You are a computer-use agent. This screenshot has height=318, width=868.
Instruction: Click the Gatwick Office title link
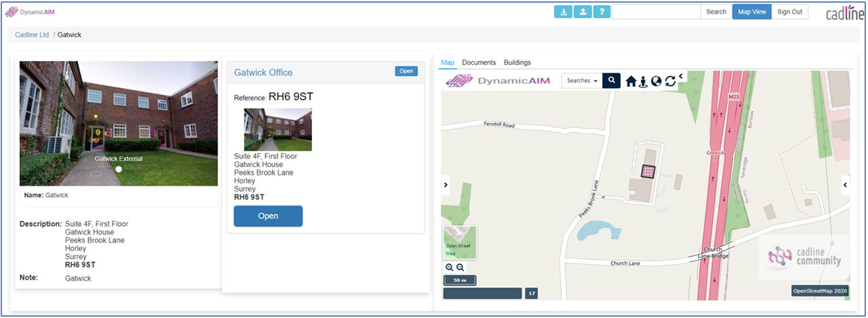[264, 72]
